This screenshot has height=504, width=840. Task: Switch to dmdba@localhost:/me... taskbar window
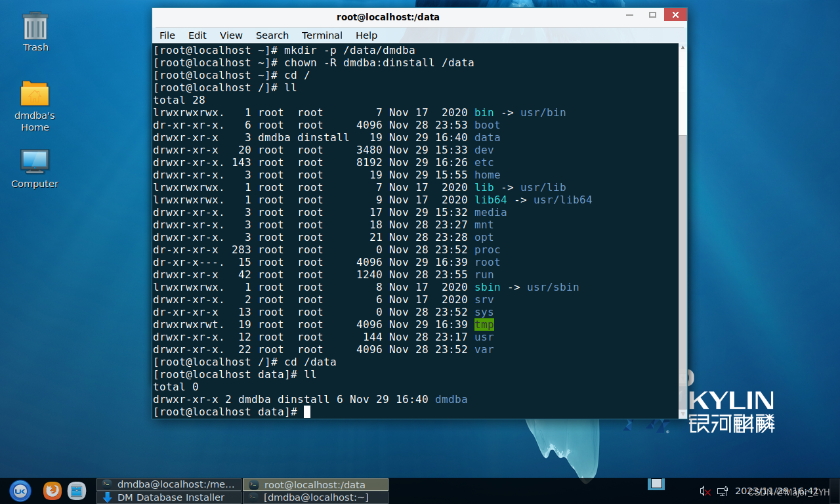(x=169, y=484)
